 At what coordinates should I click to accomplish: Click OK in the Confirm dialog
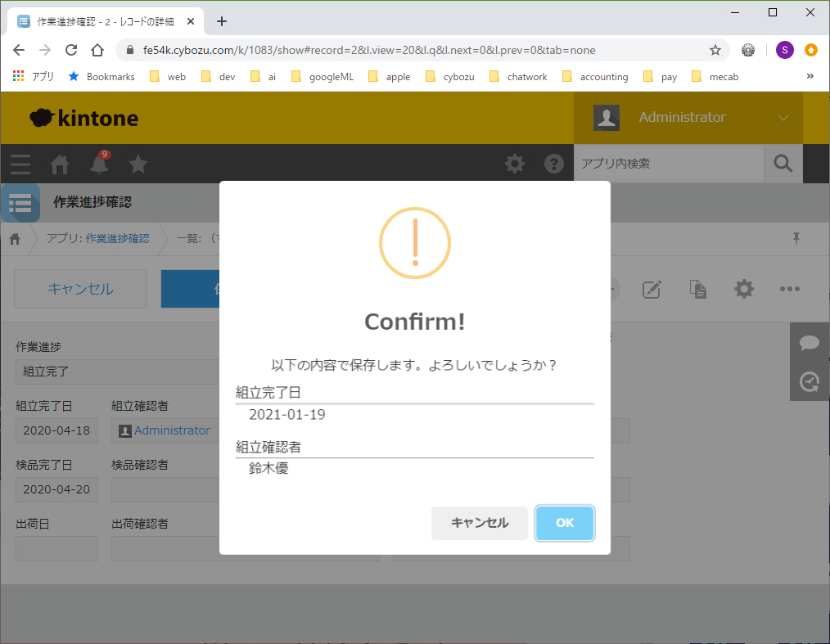click(x=564, y=523)
